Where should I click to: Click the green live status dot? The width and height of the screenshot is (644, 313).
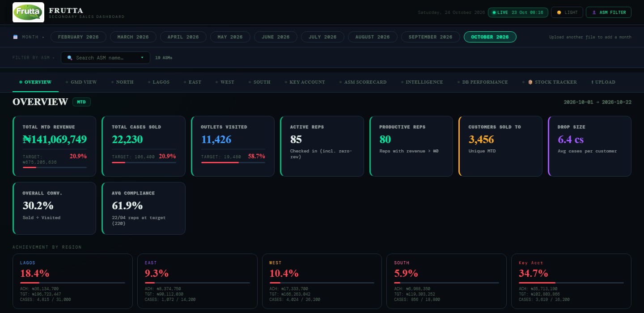point(494,13)
